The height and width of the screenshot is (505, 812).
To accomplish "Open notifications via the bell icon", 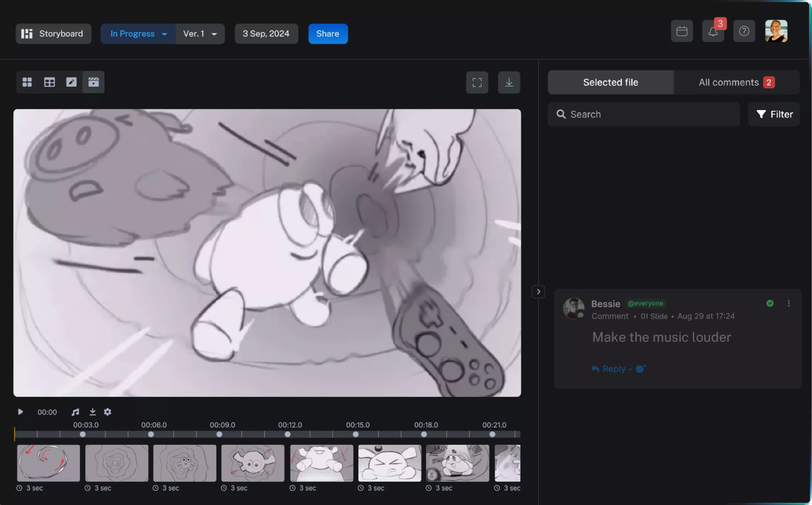I will pos(713,31).
